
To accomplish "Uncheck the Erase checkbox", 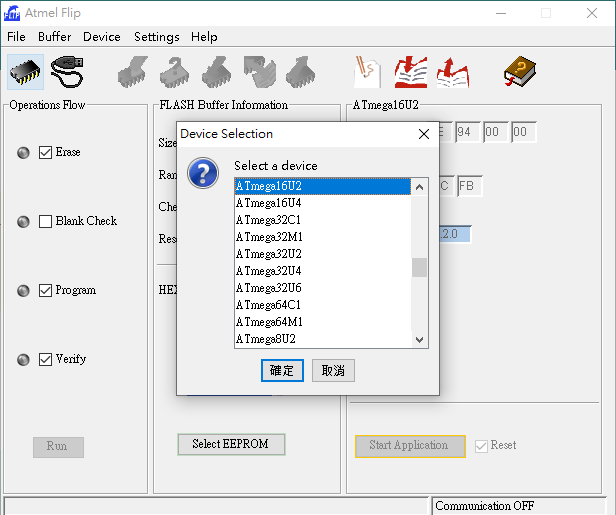I will [45, 152].
